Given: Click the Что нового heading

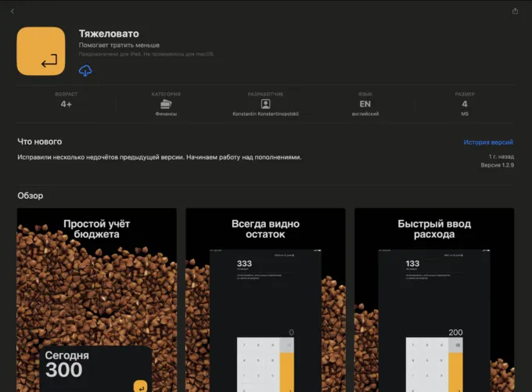Looking at the screenshot, I should (x=39, y=142).
